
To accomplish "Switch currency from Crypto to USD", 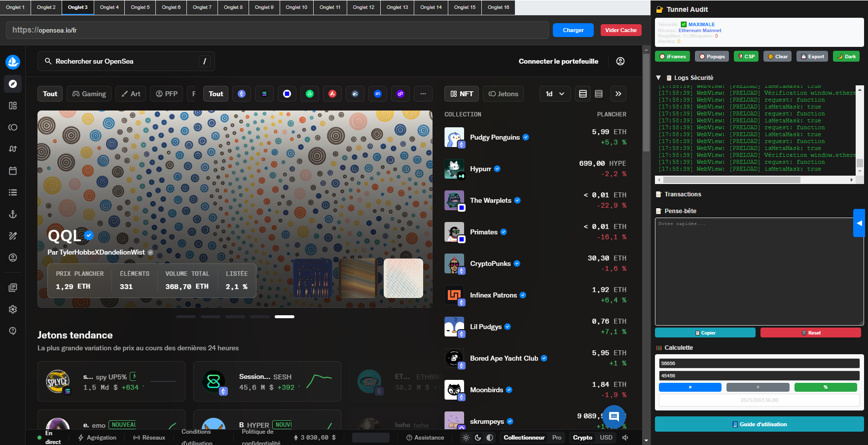I will [x=606, y=438].
